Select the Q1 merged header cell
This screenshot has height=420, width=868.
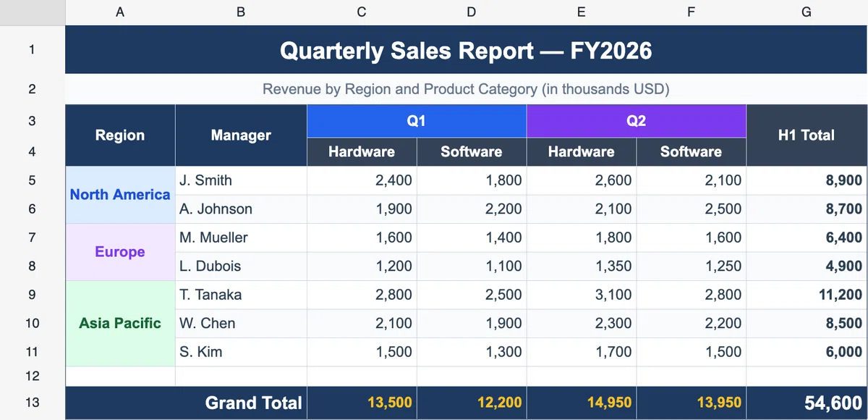click(417, 121)
